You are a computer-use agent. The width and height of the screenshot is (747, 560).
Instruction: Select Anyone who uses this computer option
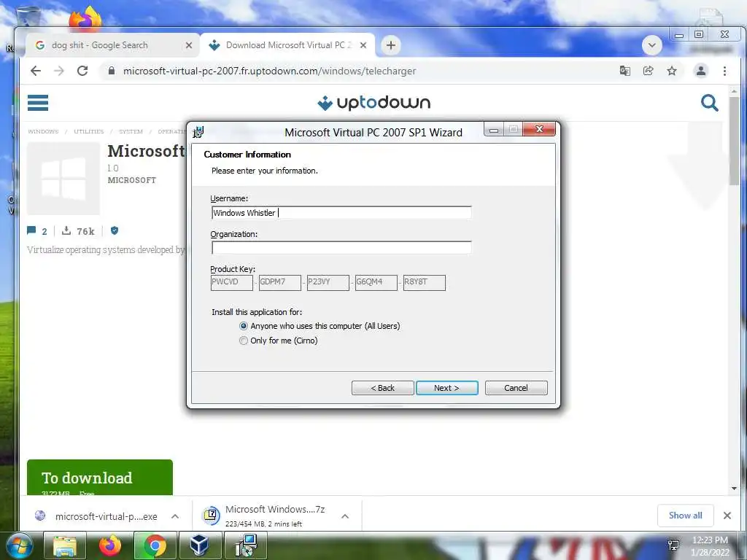tap(320, 326)
